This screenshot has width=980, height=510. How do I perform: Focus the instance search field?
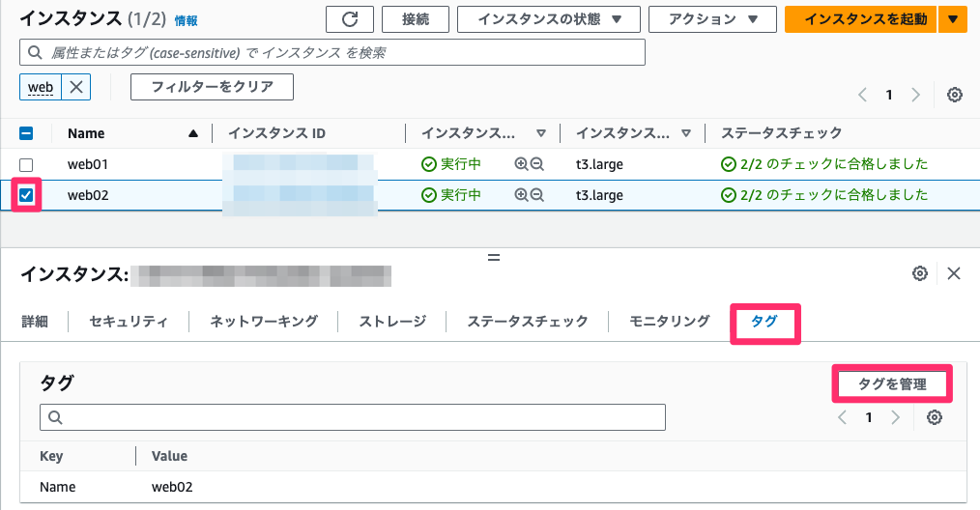click(x=332, y=52)
